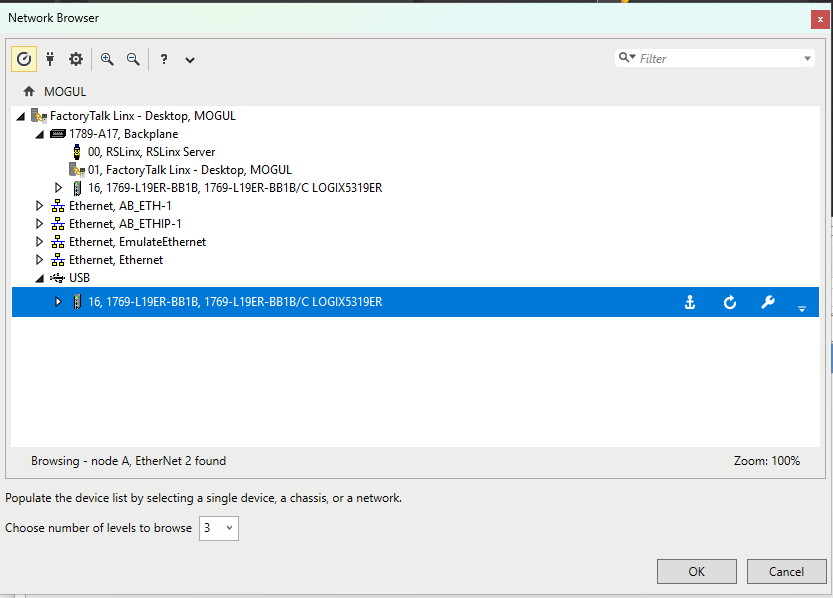This screenshot has height=598, width=833.
Task: Select Ethernet, EmulateEthernet in the tree
Action: pyautogui.click(x=137, y=242)
